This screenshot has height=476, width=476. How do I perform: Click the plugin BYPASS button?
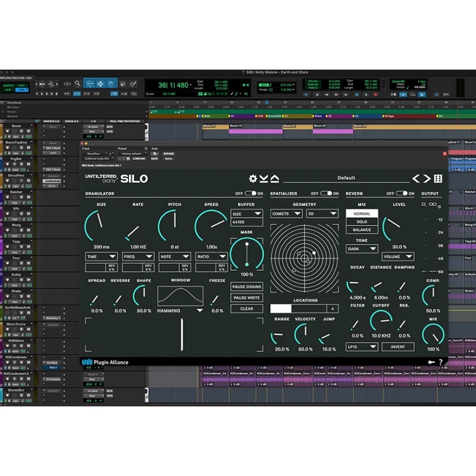[x=169, y=154]
